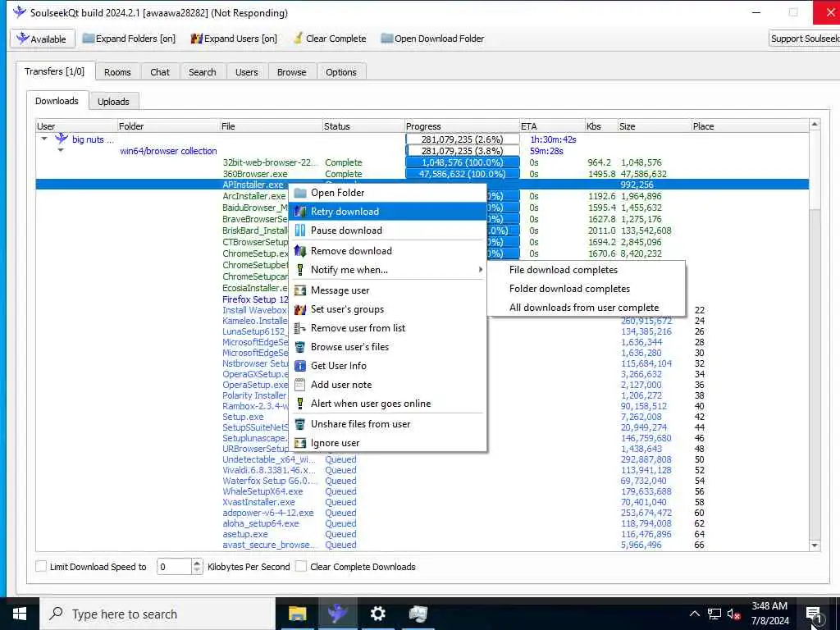Click the Expand Users people icon

click(x=197, y=39)
